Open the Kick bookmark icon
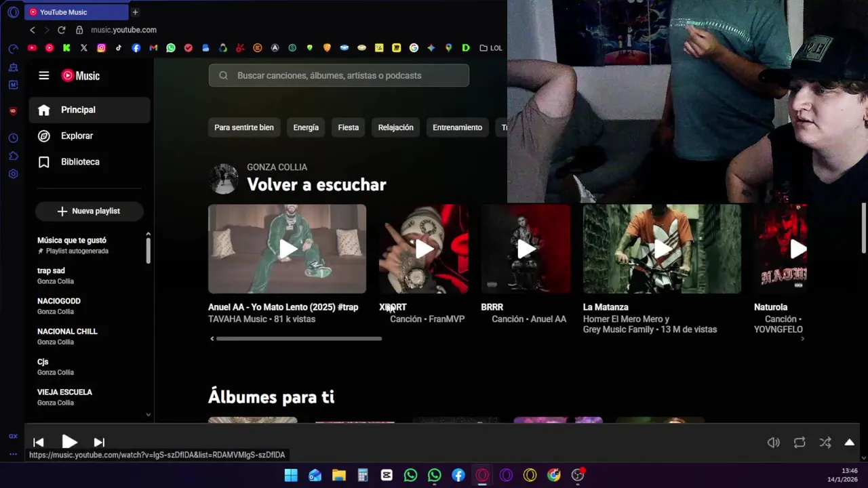Screen dimensions: 868x488 [x=66, y=48]
